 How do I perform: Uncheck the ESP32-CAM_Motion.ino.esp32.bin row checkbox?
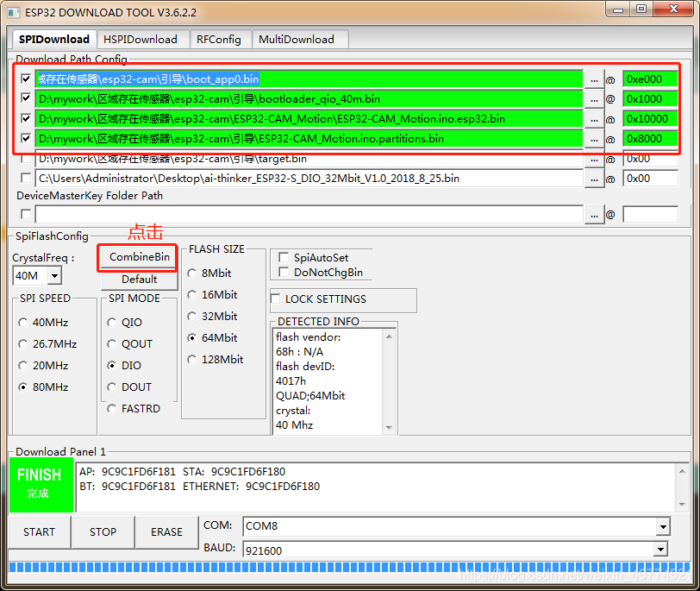[x=26, y=118]
